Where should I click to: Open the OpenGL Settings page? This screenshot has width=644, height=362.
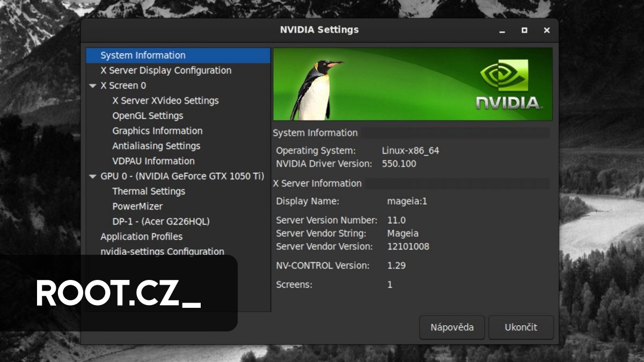[x=148, y=115]
